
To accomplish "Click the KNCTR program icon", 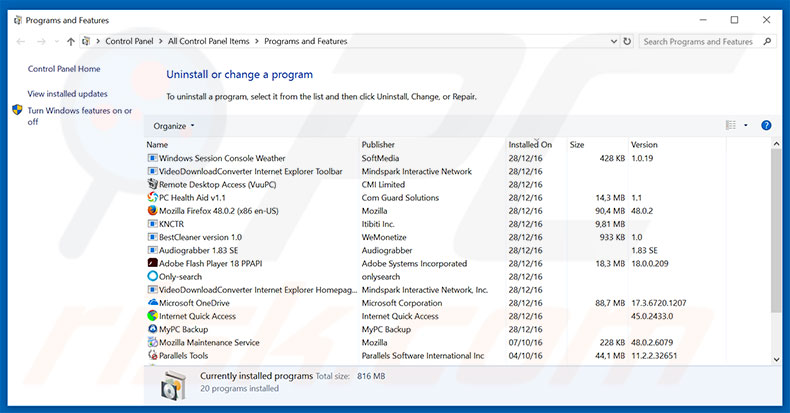I will click(152, 224).
